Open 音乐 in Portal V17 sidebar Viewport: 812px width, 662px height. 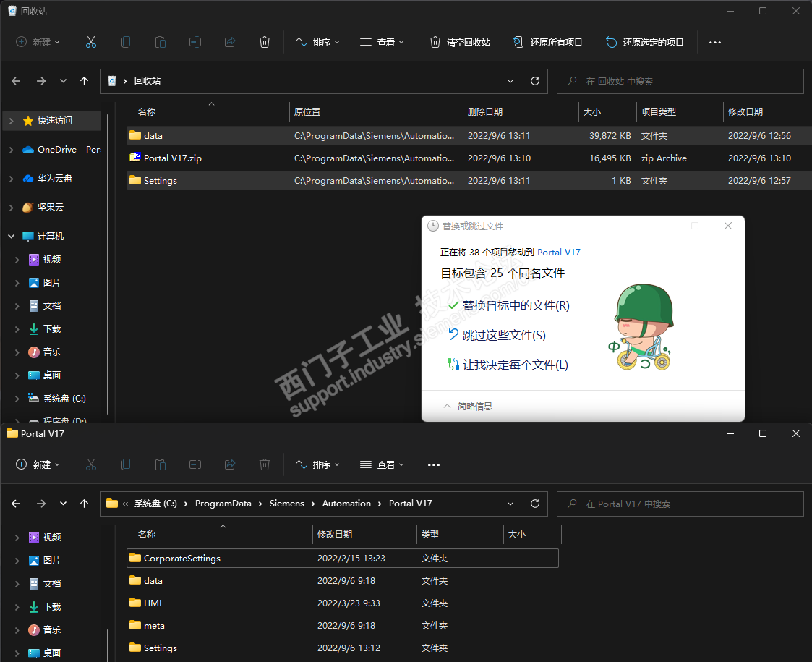pos(46,630)
